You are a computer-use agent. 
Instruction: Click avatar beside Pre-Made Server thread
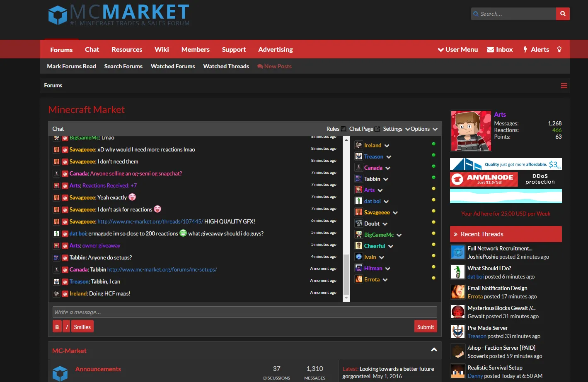[458, 332]
